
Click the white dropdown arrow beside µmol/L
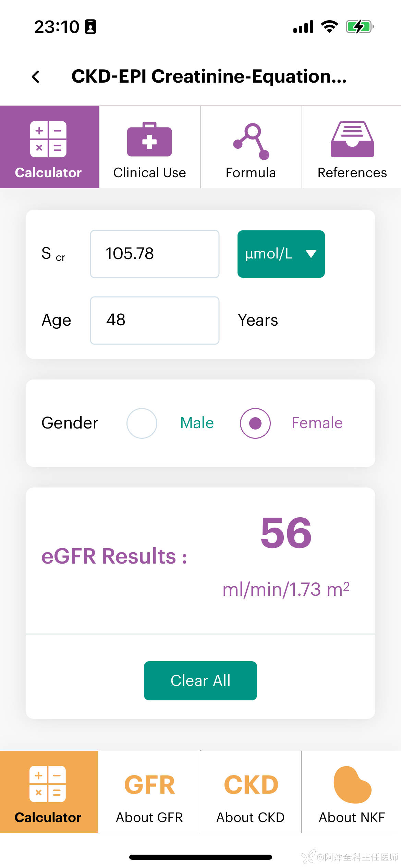311,254
